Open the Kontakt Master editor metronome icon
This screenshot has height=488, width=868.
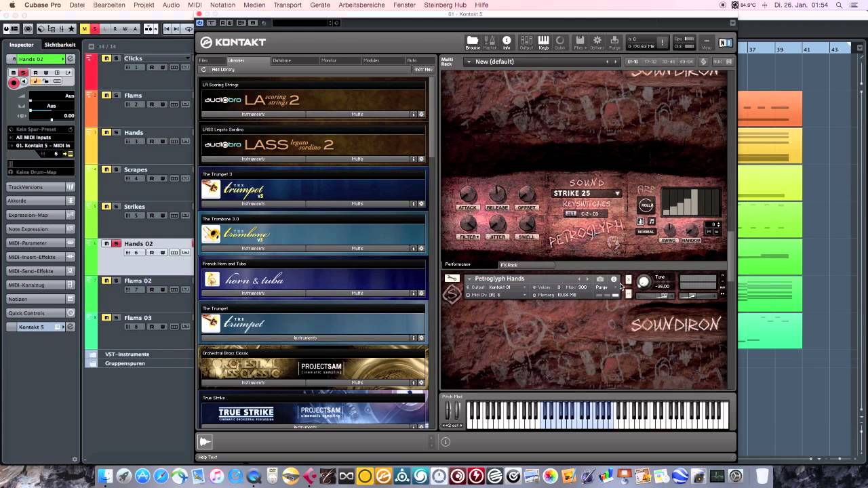[x=490, y=43]
